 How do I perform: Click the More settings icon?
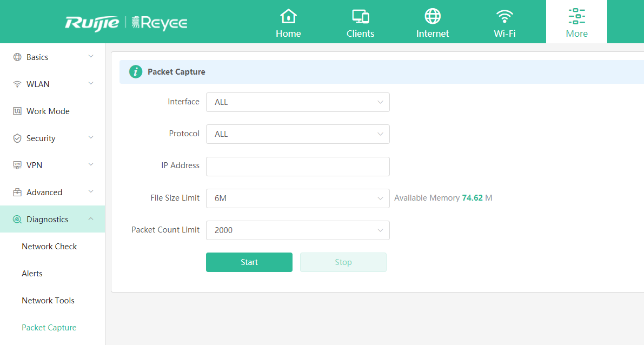[x=576, y=16]
